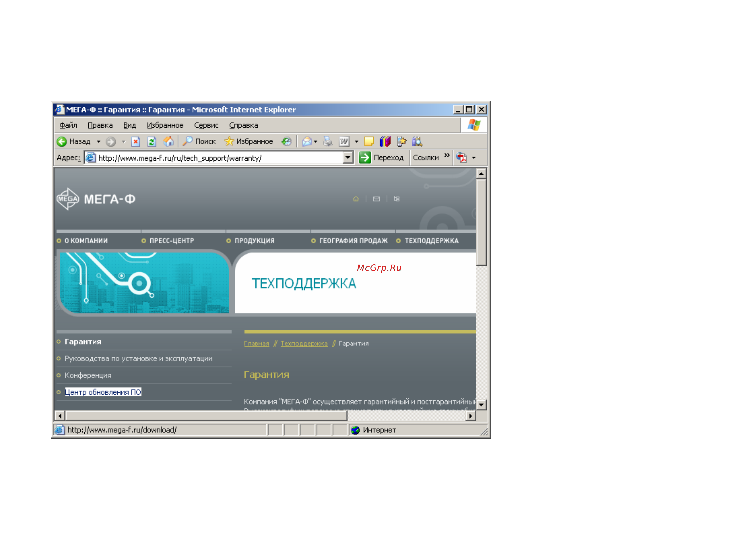This screenshot has height=535, width=756.
Task: Expand Edit button dropdown arrow
Action: click(356, 142)
